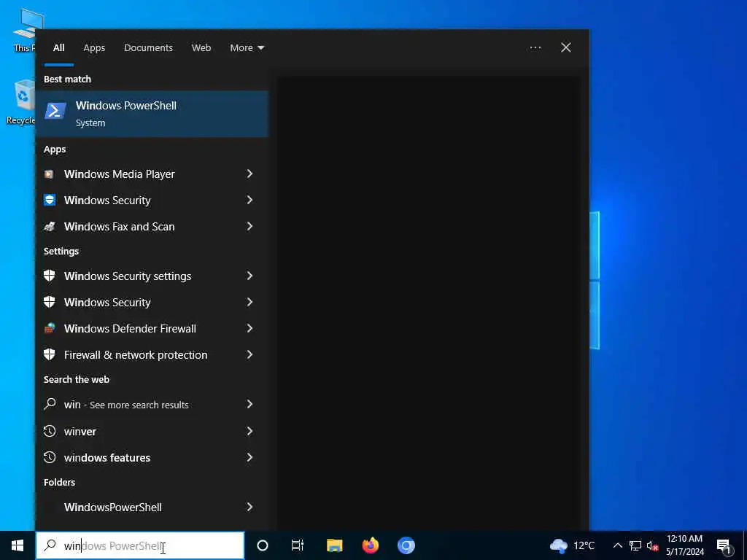Click the history icon beside winver
This screenshot has width=747, height=560.
pyautogui.click(x=50, y=431)
